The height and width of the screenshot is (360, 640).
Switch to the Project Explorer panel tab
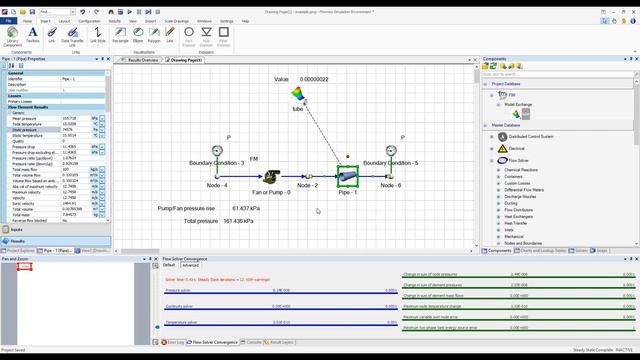pos(18,251)
